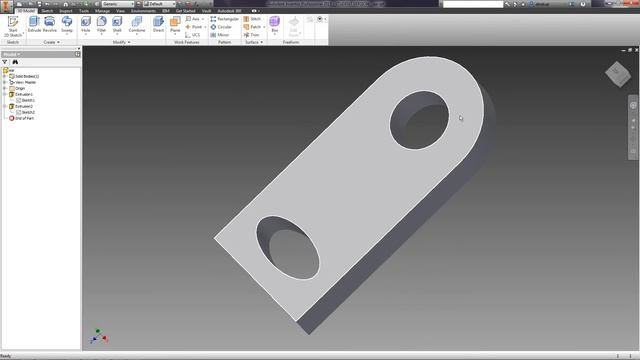
Task: Expand the Origin folder node
Action: point(5,88)
